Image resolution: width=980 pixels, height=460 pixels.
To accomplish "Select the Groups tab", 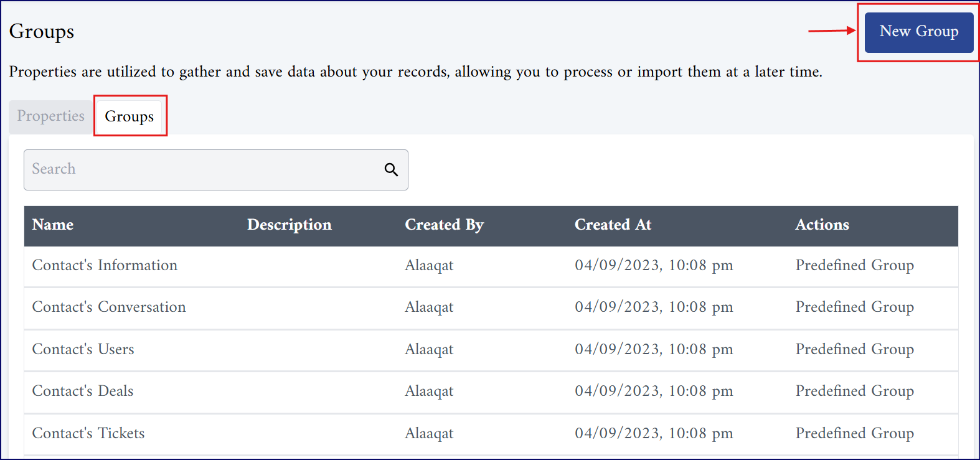I will [x=130, y=117].
